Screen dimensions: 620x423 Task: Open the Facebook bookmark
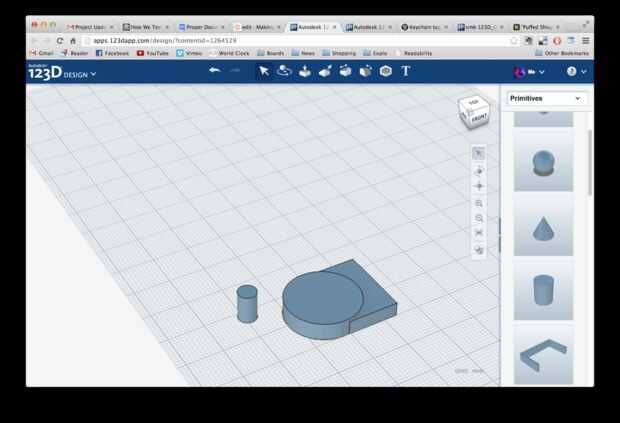[x=112, y=53]
